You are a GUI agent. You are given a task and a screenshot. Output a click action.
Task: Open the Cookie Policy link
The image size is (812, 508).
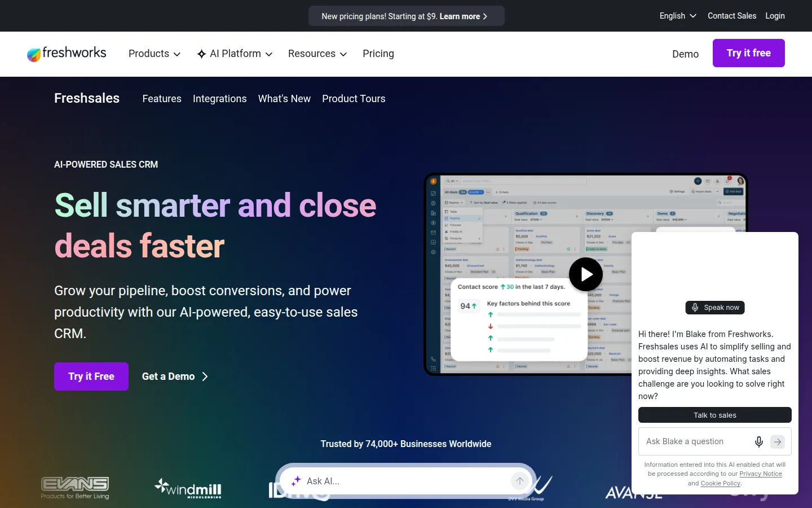[x=721, y=483]
